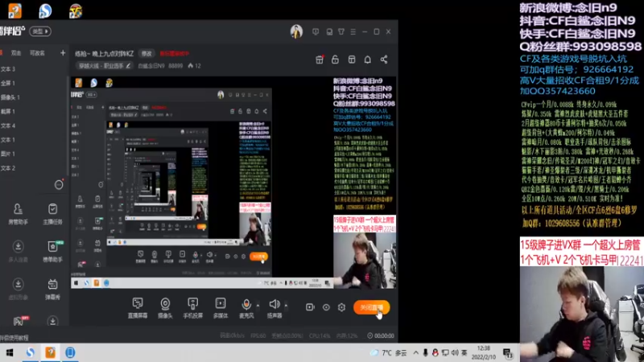Click the circular message icon with red dot
644x362 pixels.
pos(59,184)
